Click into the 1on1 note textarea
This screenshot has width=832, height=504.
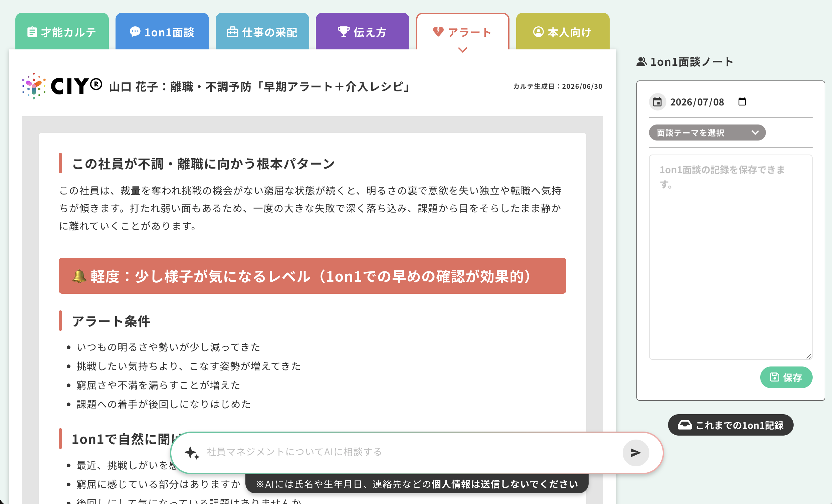coord(731,257)
